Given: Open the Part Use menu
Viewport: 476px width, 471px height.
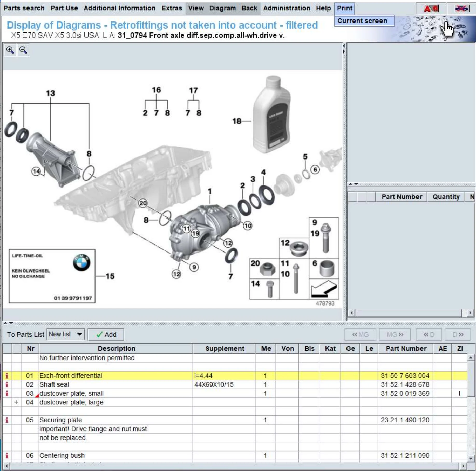Looking at the screenshot, I should click(x=64, y=8).
